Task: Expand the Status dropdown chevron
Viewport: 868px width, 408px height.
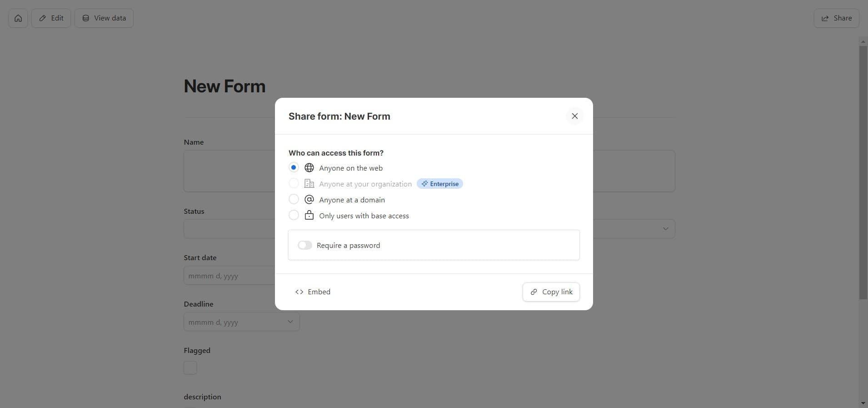Action: [x=665, y=229]
